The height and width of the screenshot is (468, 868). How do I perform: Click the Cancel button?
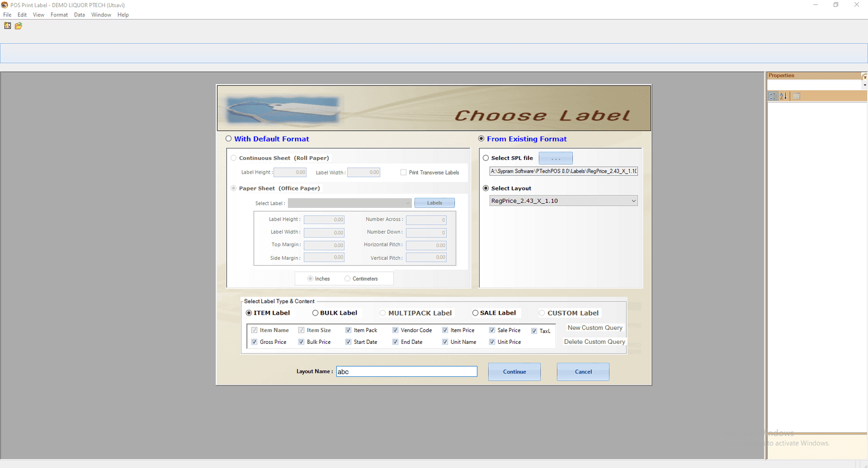(x=583, y=372)
